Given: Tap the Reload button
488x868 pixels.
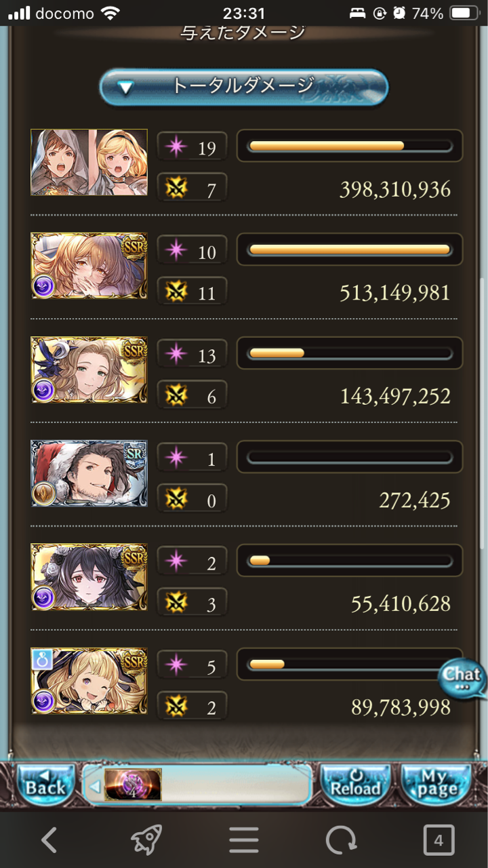Looking at the screenshot, I should [354, 784].
